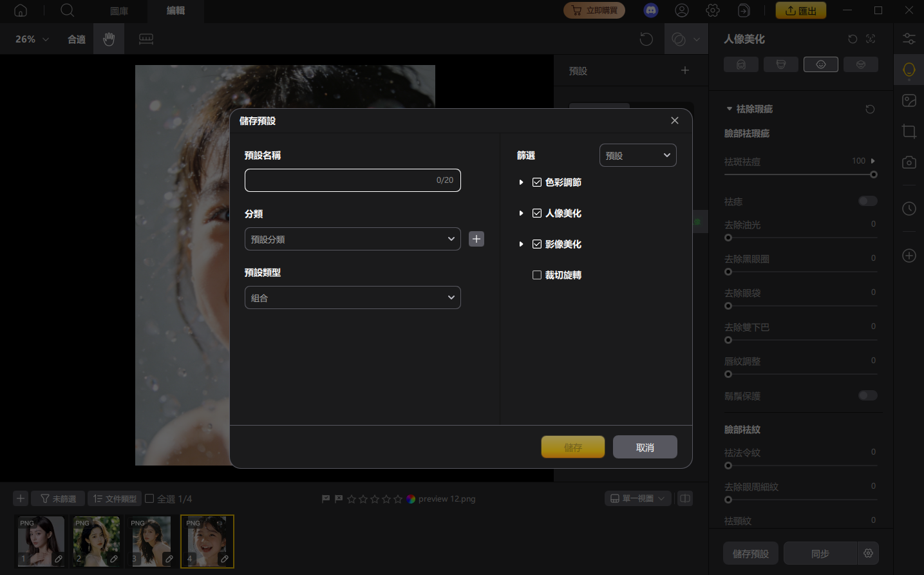Expand the 人像美化 tree item
The height and width of the screenshot is (575, 924).
click(521, 213)
